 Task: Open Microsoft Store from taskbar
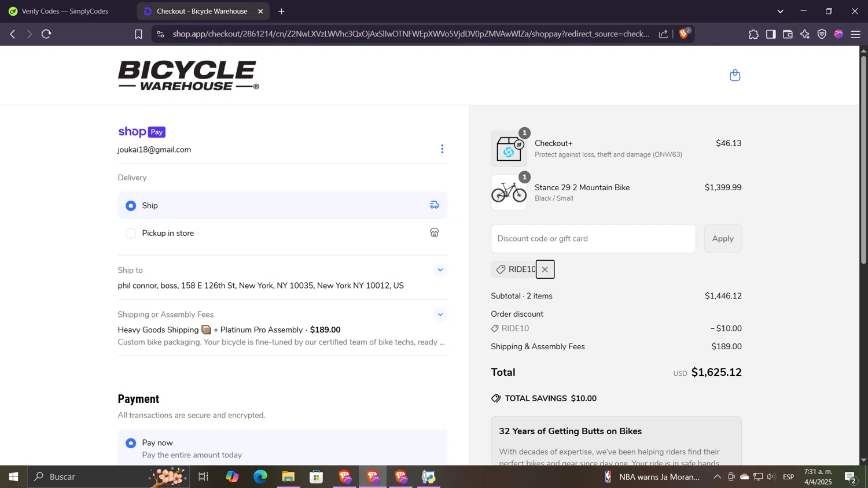[x=317, y=477]
